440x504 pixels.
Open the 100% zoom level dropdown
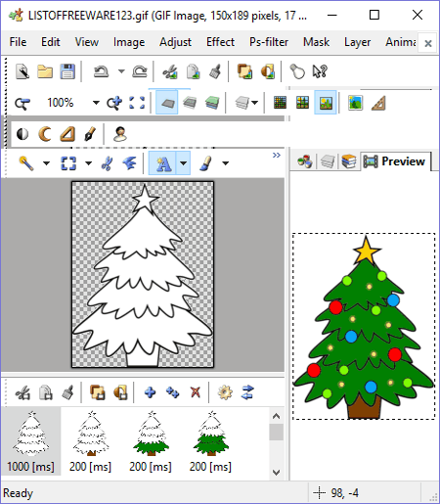96,103
